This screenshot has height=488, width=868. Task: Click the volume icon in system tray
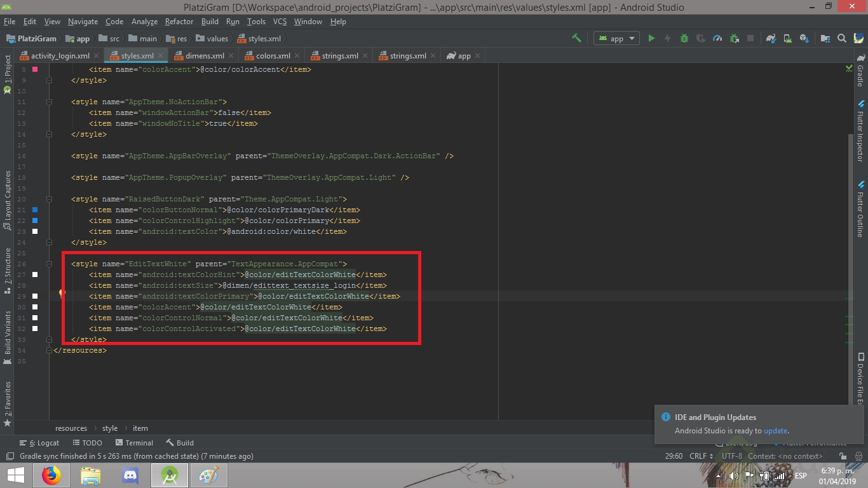click(x=734, y=475)
